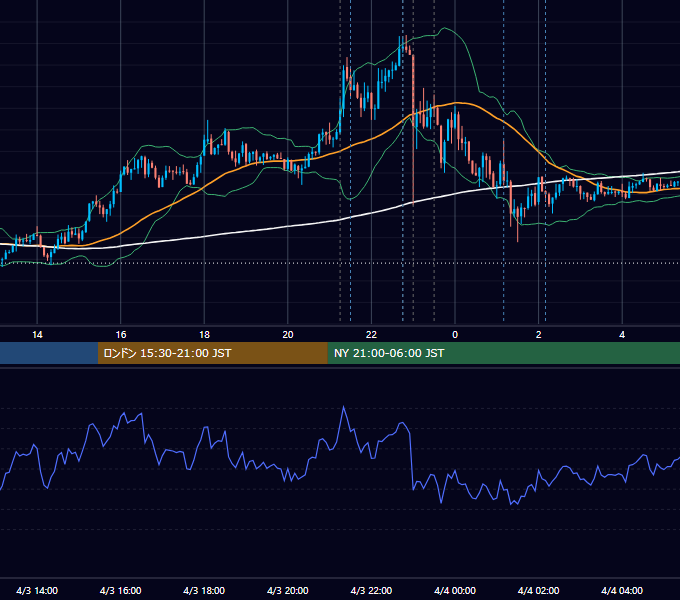Click the 4/3 22:00 label on the indicator axis
Viewport: 680px width, 600px height.
click(x=371, y=590)
